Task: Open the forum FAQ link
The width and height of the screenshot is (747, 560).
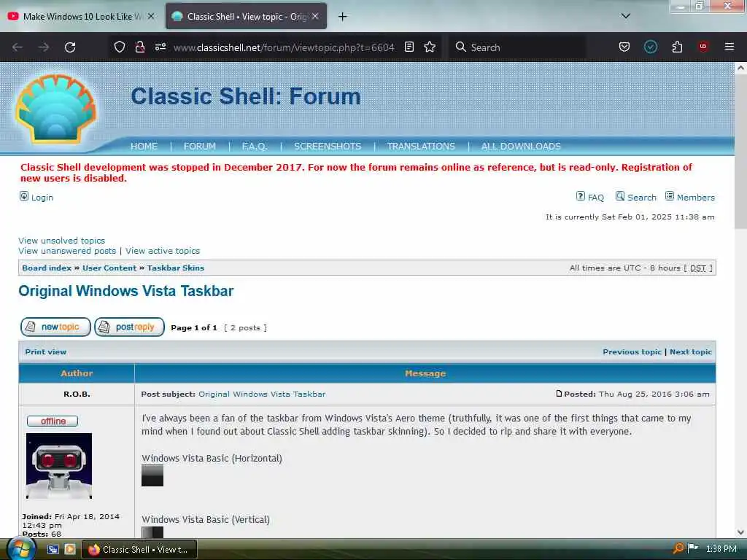Action: coord(595,198)
